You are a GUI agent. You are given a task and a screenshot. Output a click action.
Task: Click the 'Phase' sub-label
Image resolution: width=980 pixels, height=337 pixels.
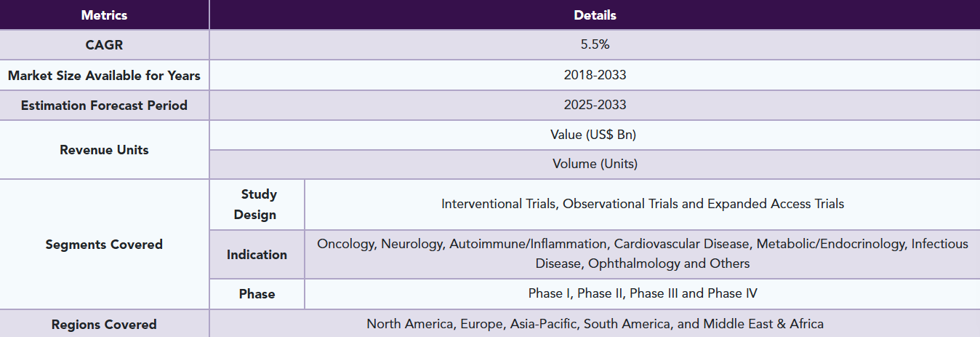click(x=257, y=294)
